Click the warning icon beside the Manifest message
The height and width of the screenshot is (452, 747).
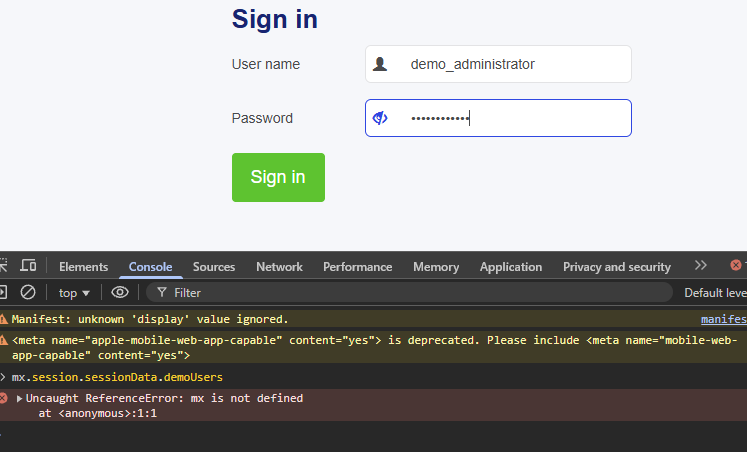pyautogui.click(x=4, y=319)
